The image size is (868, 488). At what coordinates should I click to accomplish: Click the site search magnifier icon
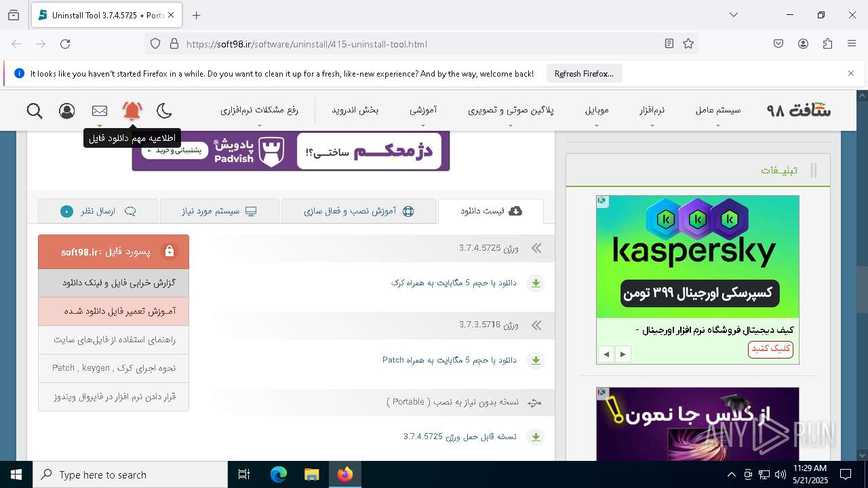point(35,110)
